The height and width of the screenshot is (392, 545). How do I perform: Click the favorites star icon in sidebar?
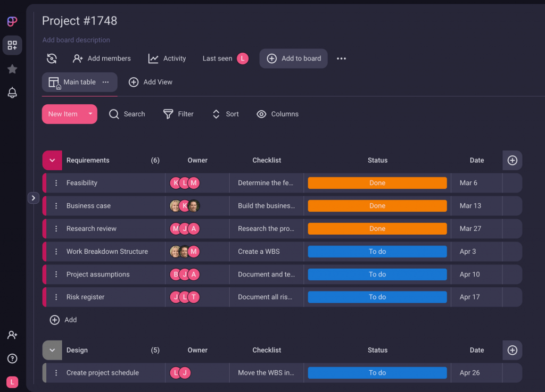coord(12,69)
